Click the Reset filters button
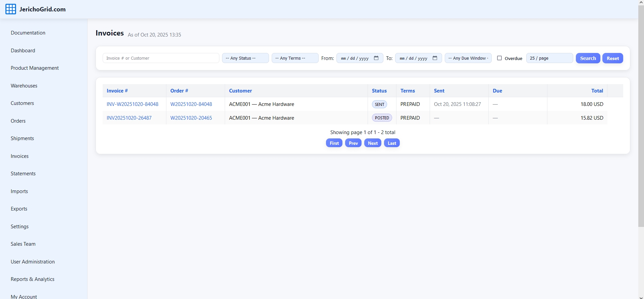This screenshot has width=644, height=299. [613, 58]
